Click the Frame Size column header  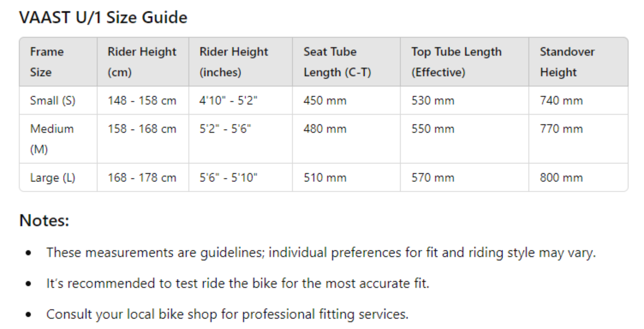pos(47,62)
